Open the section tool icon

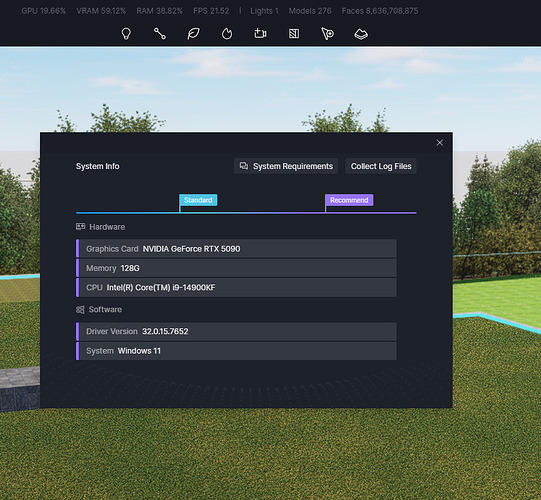tap(294, 34)
